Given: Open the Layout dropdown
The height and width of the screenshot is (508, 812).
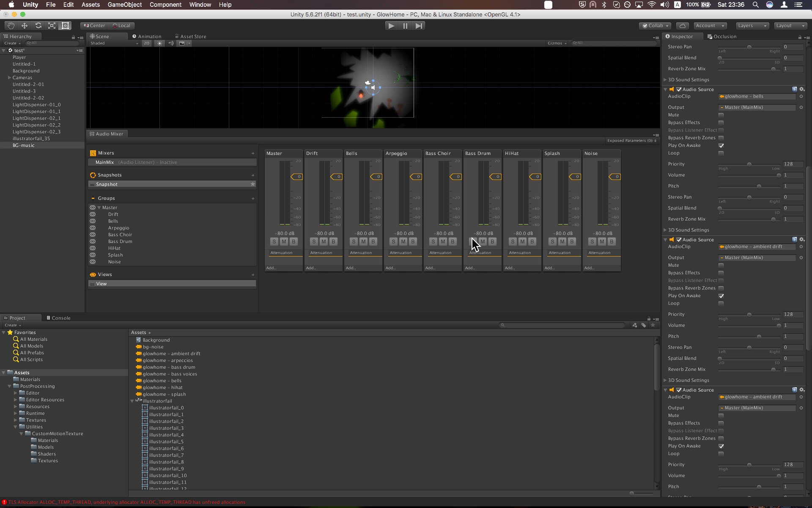Looking at the screenshot, I should click(790, 26).
